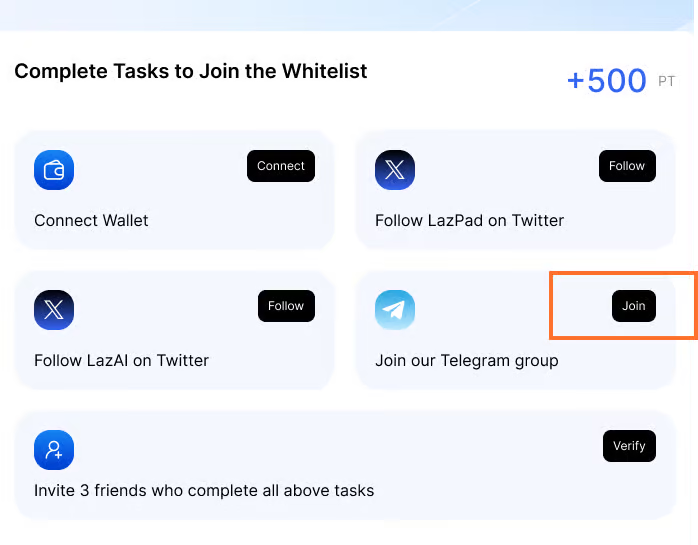
Task: Click 'Follow LazPad on Twitter' text
Action: pos(469,220)
